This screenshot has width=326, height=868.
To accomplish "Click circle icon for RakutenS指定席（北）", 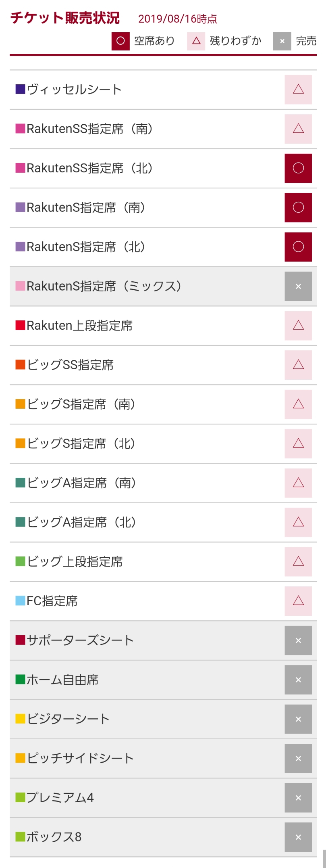I will pyautogui.click(x=298, y=247).
